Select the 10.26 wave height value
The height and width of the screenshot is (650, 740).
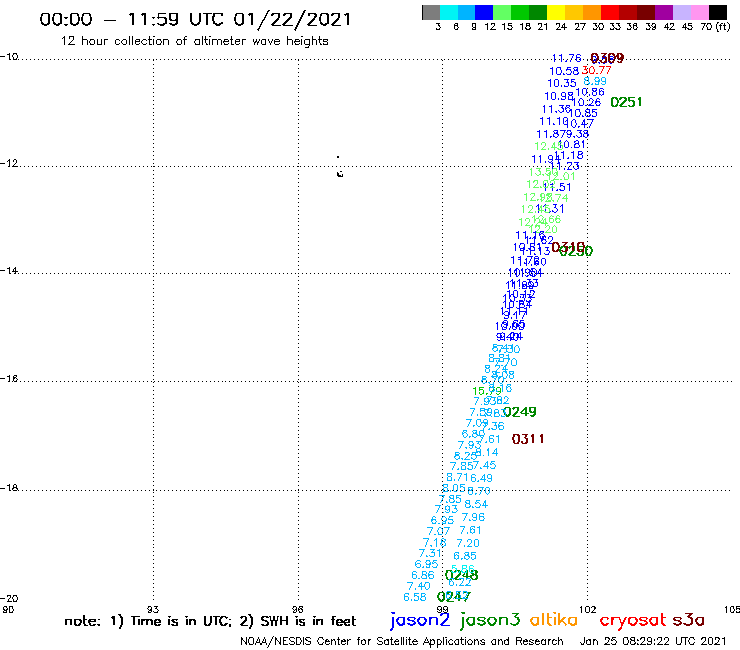(x=587, y=102)
